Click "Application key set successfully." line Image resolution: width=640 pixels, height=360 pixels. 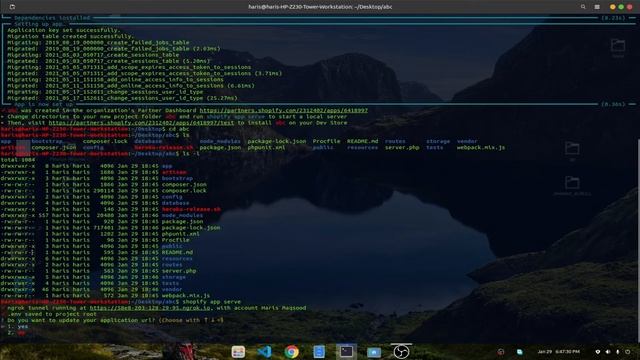point(64,30)
